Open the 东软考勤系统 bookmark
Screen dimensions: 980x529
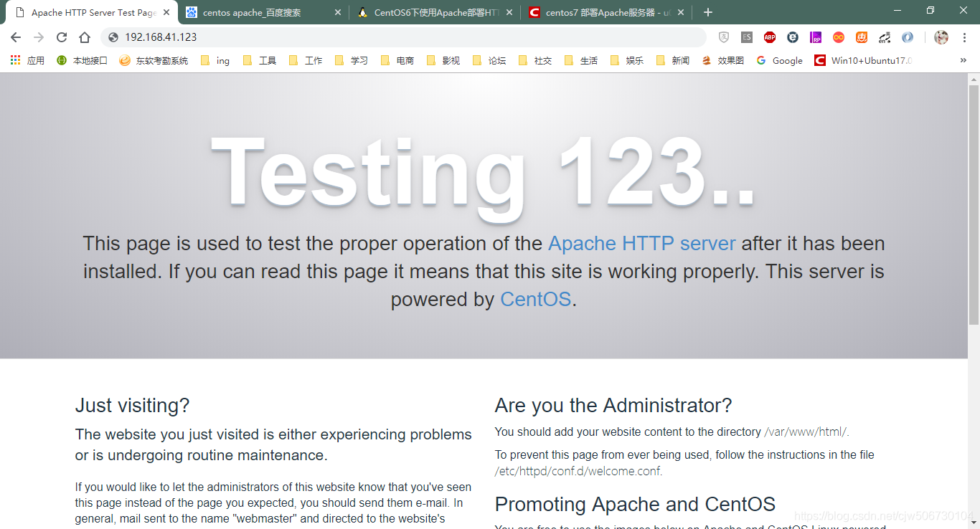(154, 61)
